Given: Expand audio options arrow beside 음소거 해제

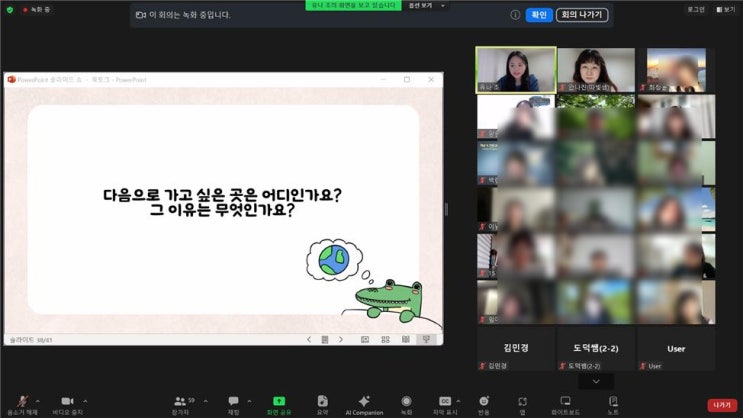Looking at the screenshot, I should click(37, 401).
